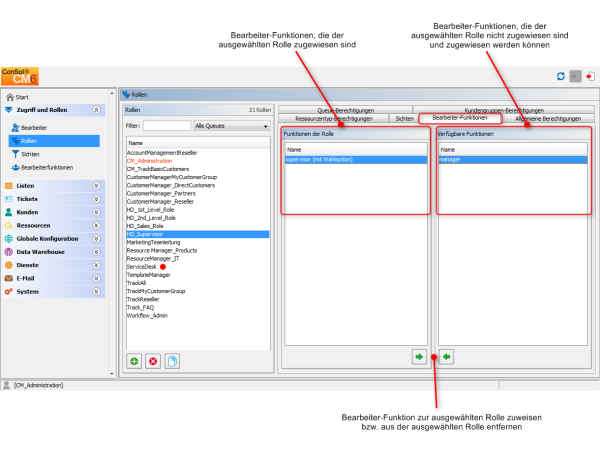Open Bearbeiter in the sidebar
The width and height of the screenshot is (600, 458).
click(35, 128)
